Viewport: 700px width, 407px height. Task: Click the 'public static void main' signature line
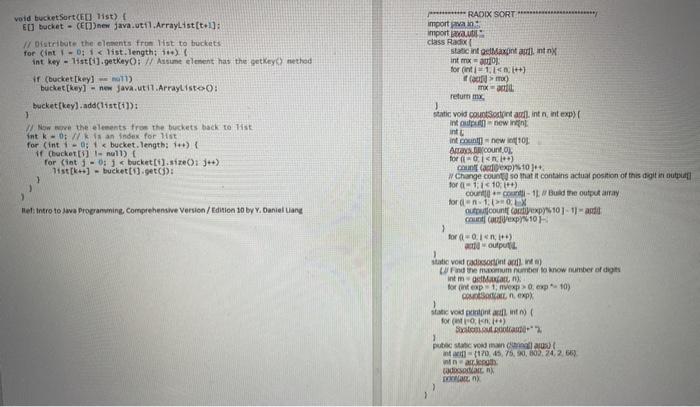click(x=494, y=345)
